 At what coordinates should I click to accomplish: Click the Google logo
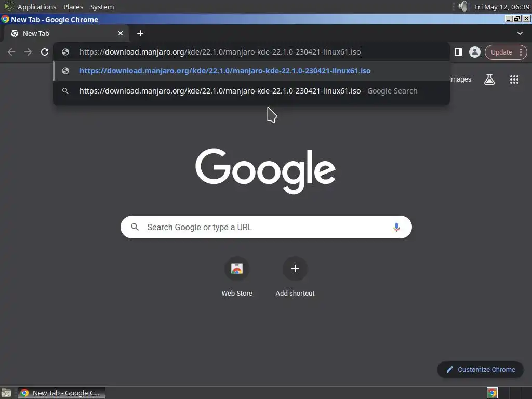(x=265, y=170)
